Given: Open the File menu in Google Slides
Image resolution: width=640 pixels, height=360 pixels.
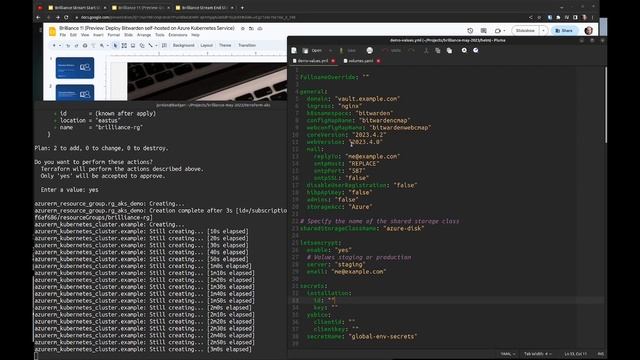Looking at the screenshot, I should click(62, 35).
